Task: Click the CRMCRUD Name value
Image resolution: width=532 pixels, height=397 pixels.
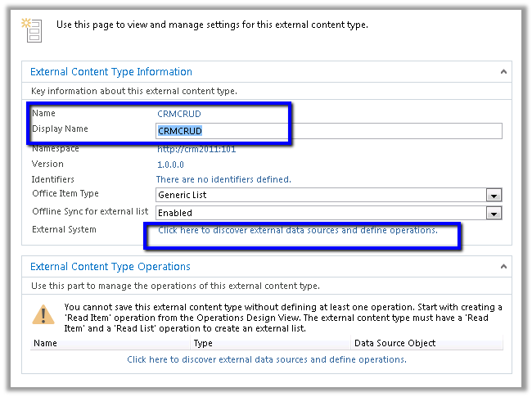Action: point(178,114)
